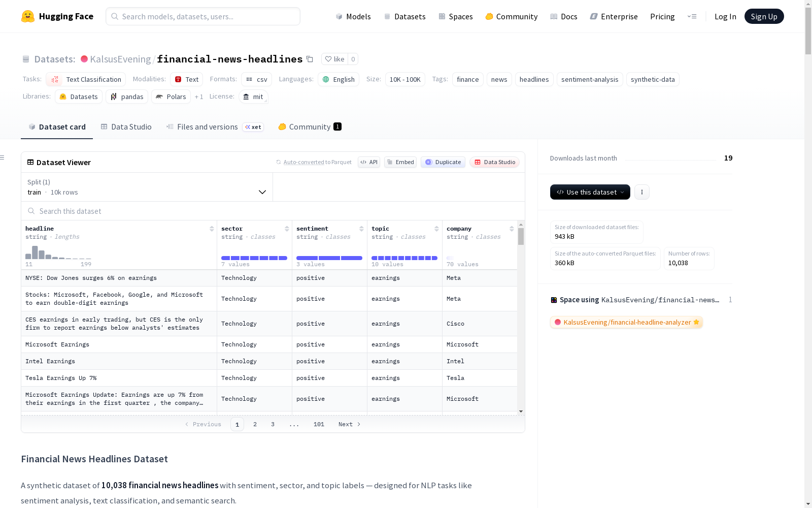This screenshot has width=812, height=508.
Task: Sort by the topic column arrows
Action: [x=436, y=229]
